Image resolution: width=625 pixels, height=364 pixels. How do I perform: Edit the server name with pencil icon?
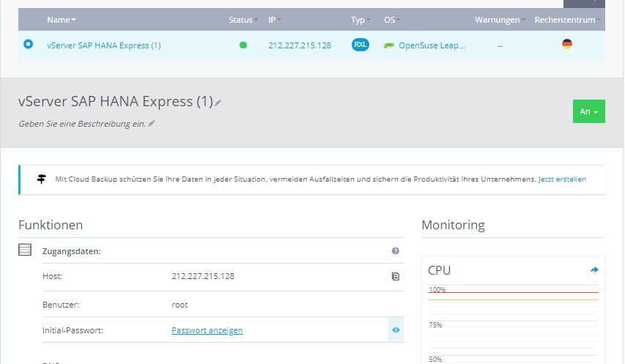(218, 103)
